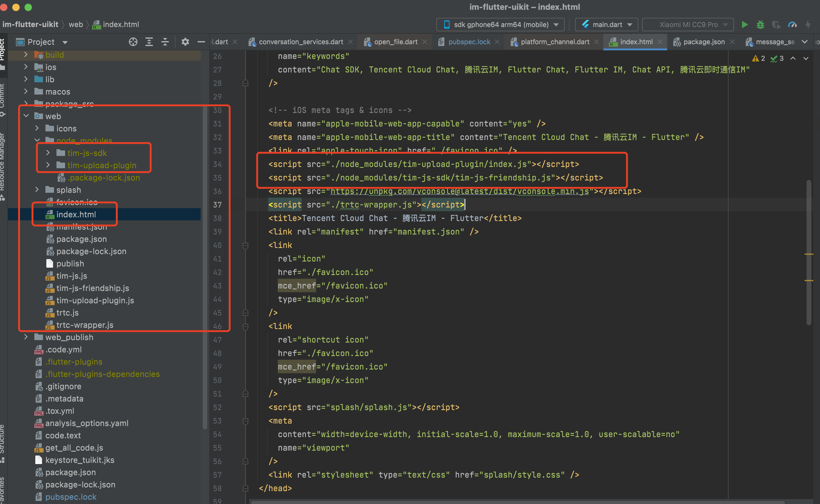The image size is (820, 504).
Task: Go to previous highlighted error arrow
Action: [x=793, y=59]
